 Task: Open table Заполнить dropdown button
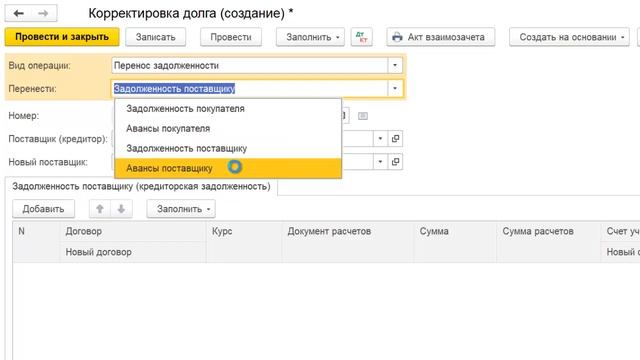(181, 209)
